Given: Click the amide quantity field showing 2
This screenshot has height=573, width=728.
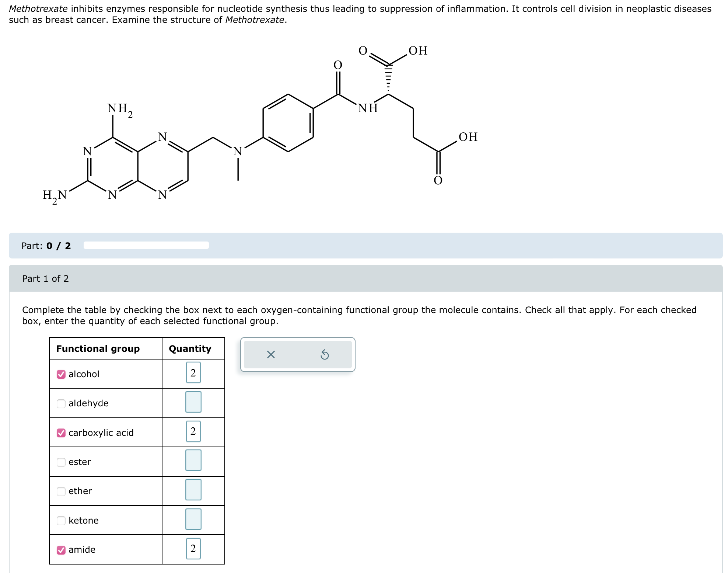Looking at the screenshot, I should coord(193,549).
